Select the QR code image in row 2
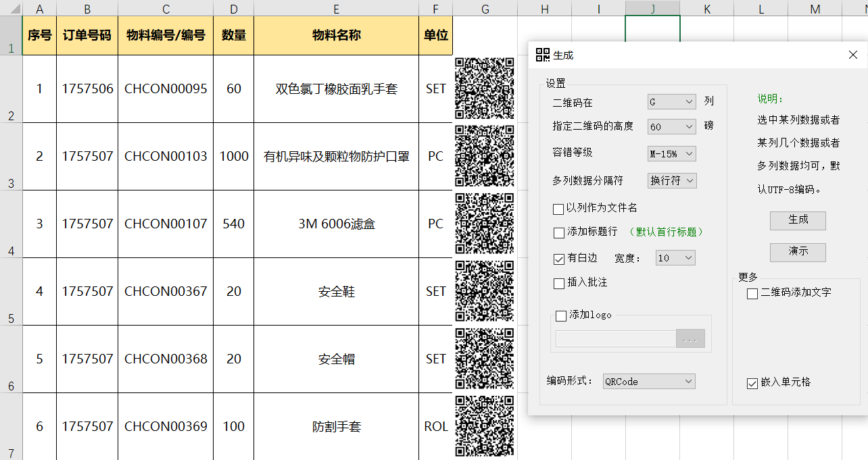This screenshot has width=868, height=460. click(x=485, y=88)
